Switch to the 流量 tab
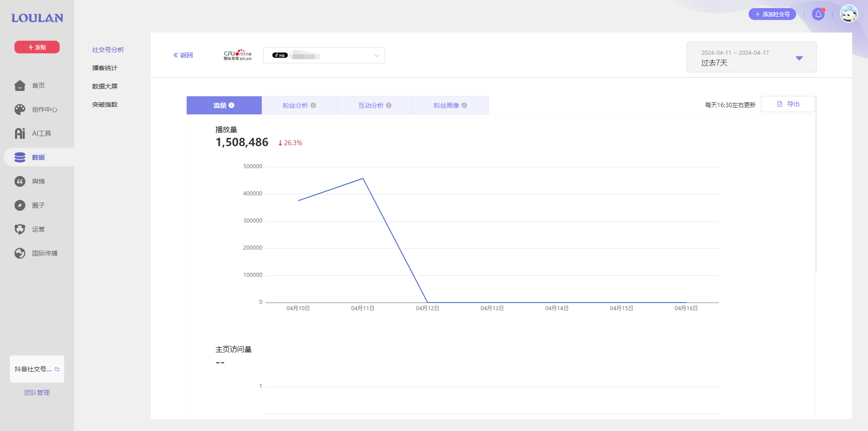The height and width of the screenshot is (431, 868). 224,105
